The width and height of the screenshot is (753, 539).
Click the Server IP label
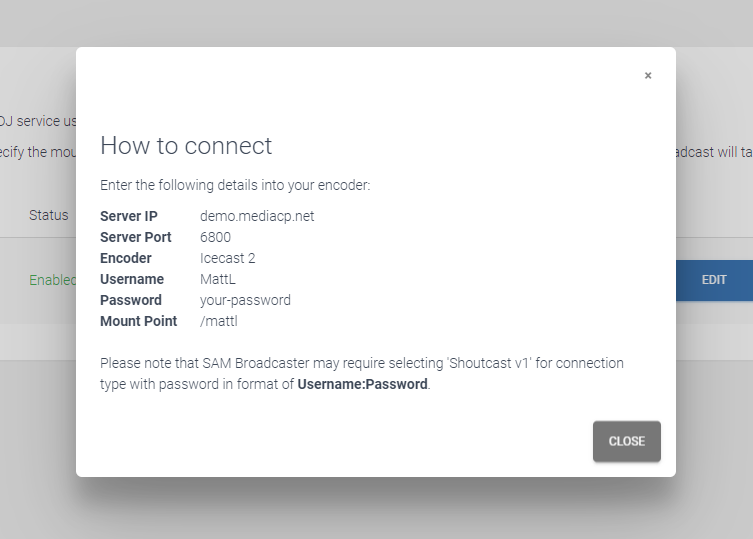click(129, 216)
